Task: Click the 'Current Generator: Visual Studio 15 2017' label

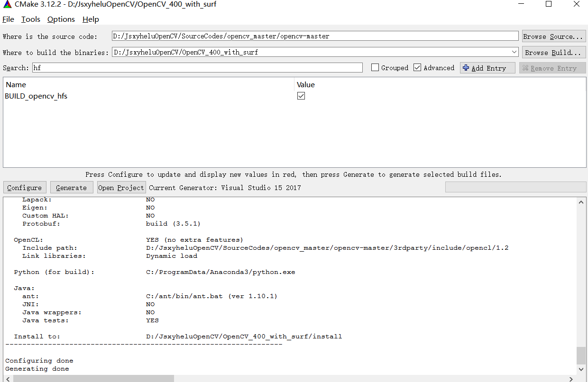Action: [225, 188]
